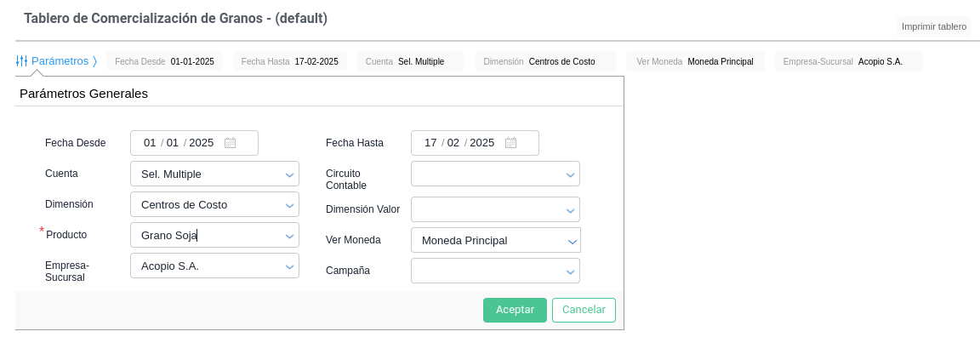
Task: Open the Fecha Hasta calendar picker icon
Action: pos(510,143)
